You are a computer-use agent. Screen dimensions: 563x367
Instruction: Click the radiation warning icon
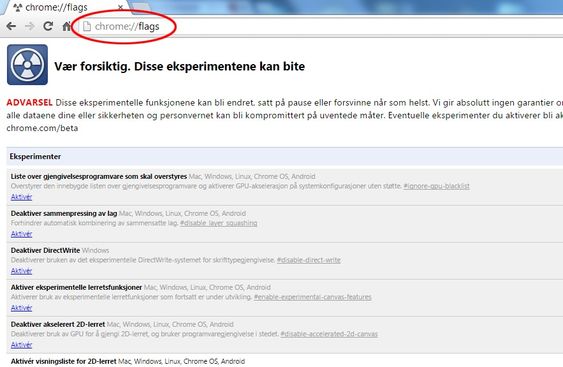tap(27, 65)
